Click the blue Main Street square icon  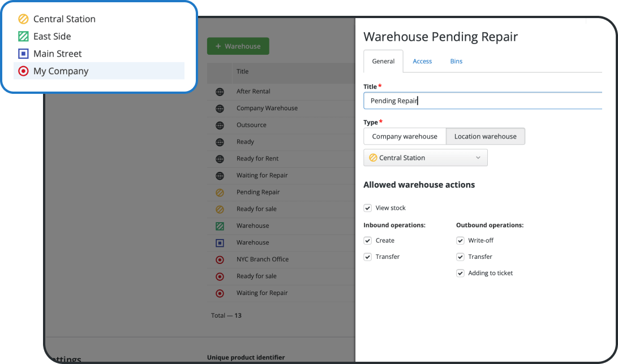[x=23, y=54]
